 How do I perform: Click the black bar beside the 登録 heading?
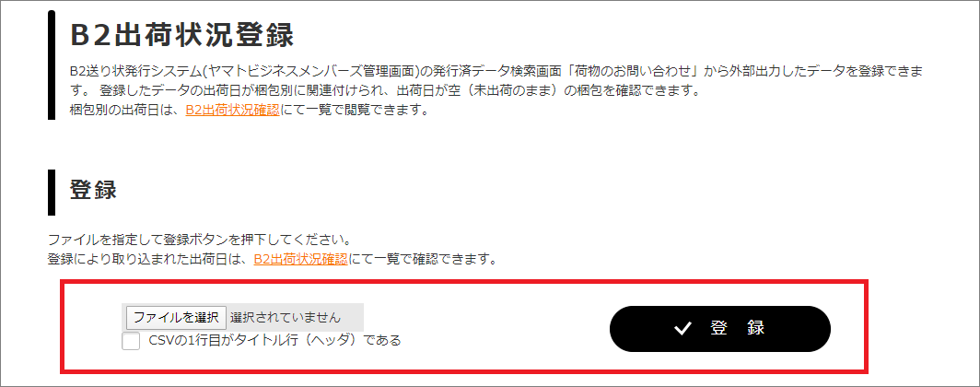click(x=52, y=192)
